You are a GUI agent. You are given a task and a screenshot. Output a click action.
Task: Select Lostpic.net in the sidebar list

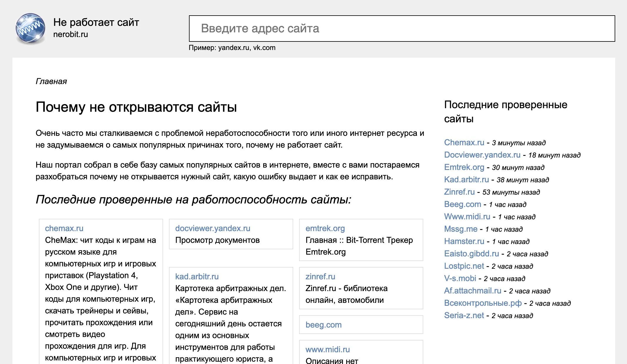coord(464,266)
